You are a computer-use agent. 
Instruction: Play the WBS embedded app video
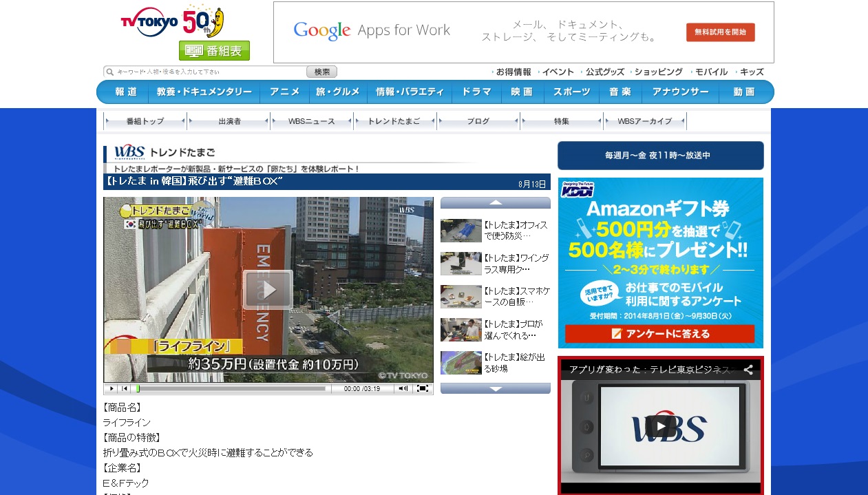[660, 426]
